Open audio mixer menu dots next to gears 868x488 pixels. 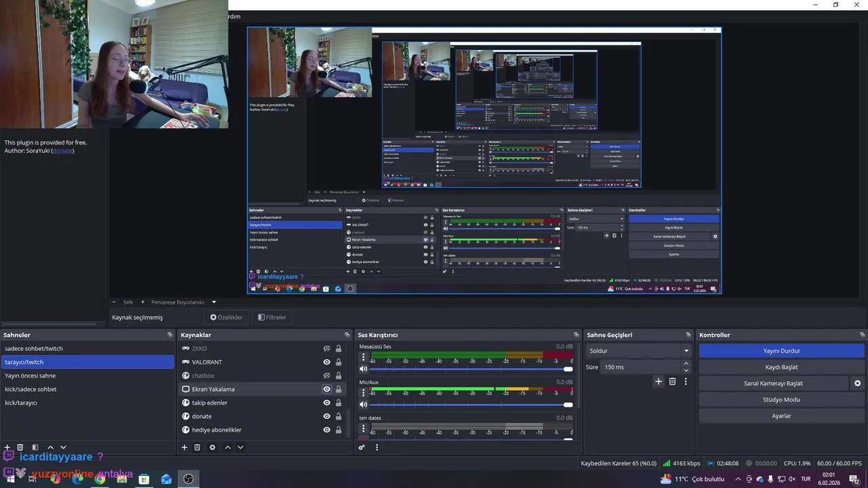point(377,447)
